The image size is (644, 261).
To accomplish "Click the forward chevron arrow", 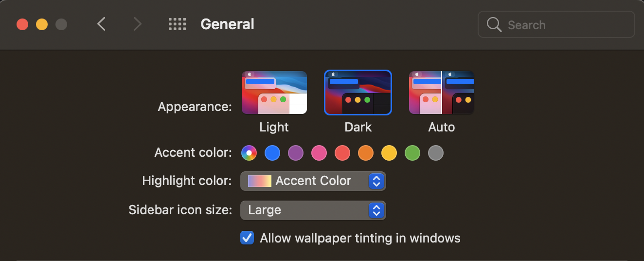I will coord(138,24).
